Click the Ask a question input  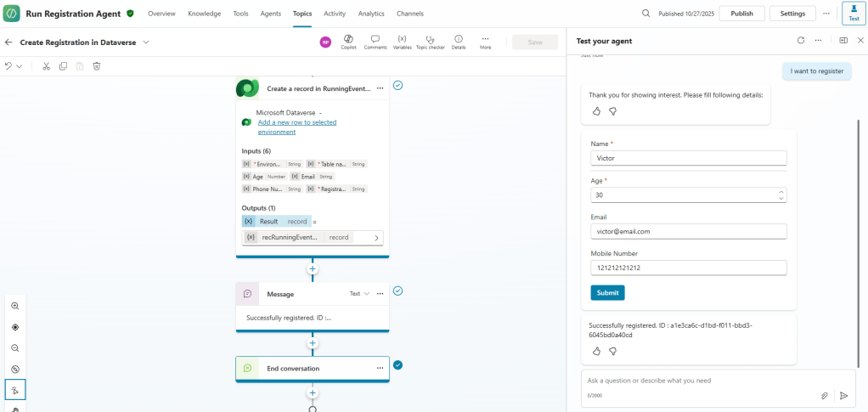coord(705,381)
